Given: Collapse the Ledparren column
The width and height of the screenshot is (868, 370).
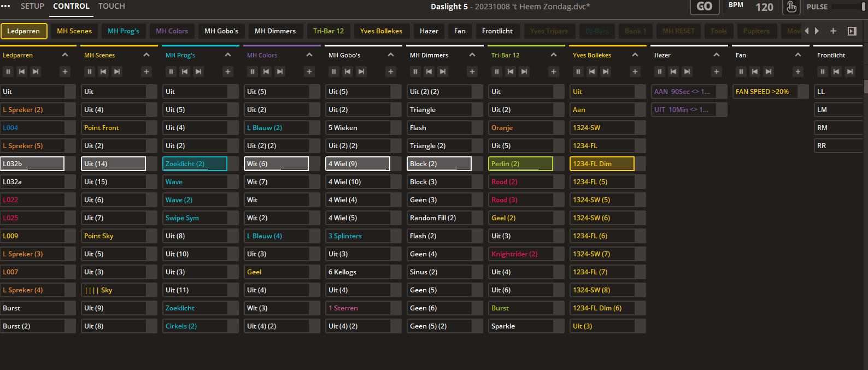Looking at the screenshot, I should point(65,55).
